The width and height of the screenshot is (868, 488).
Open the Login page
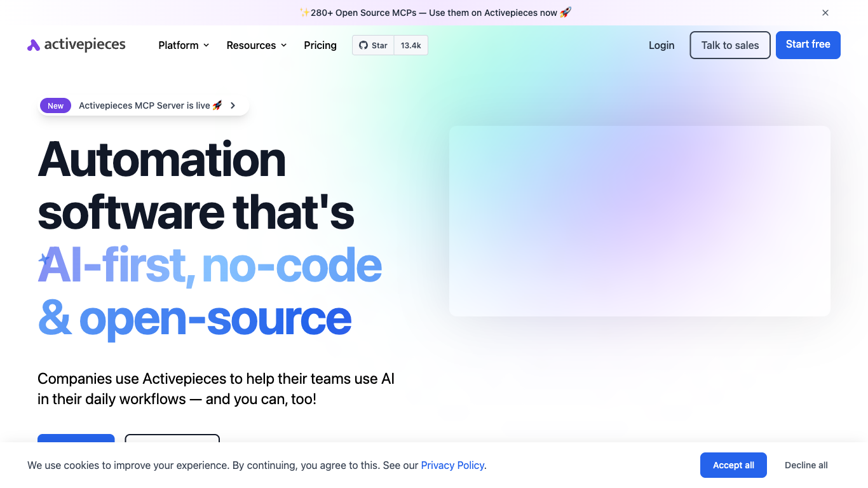661,45
